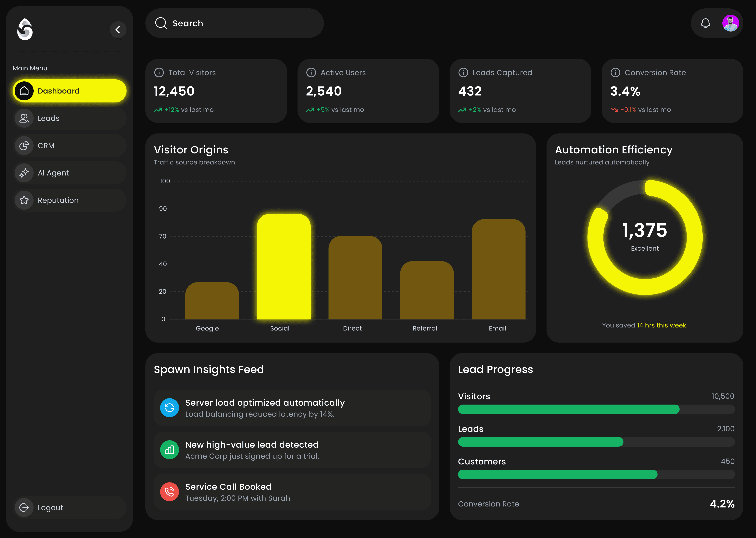Viewport: 756px width, 538px height.
Task: Click the blue server load sync icon
Action: tap(169, 408)
